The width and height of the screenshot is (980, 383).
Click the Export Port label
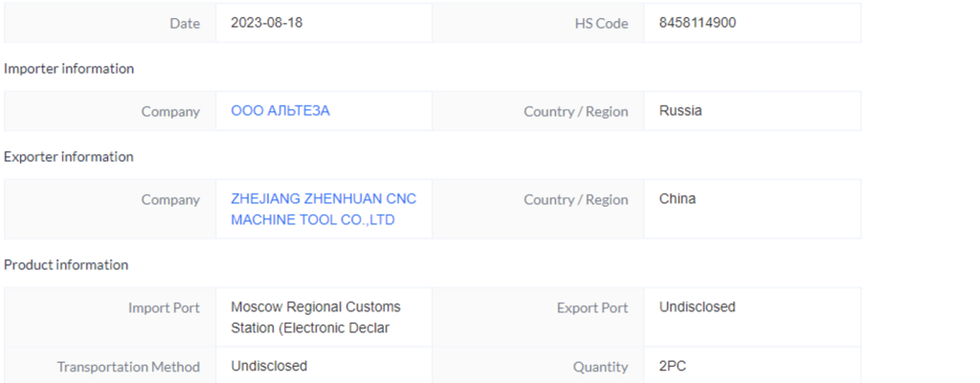592,308
